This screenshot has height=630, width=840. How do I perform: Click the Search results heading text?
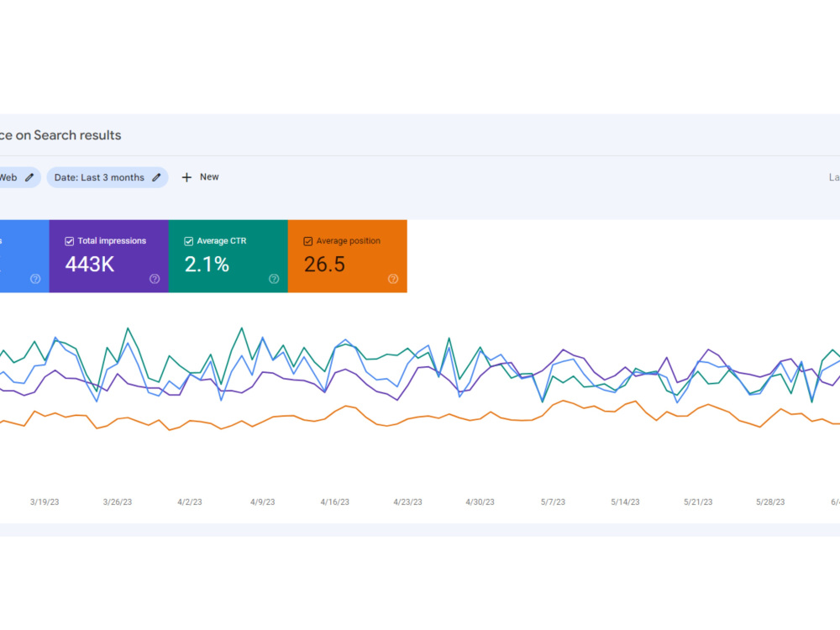(77, 135)
